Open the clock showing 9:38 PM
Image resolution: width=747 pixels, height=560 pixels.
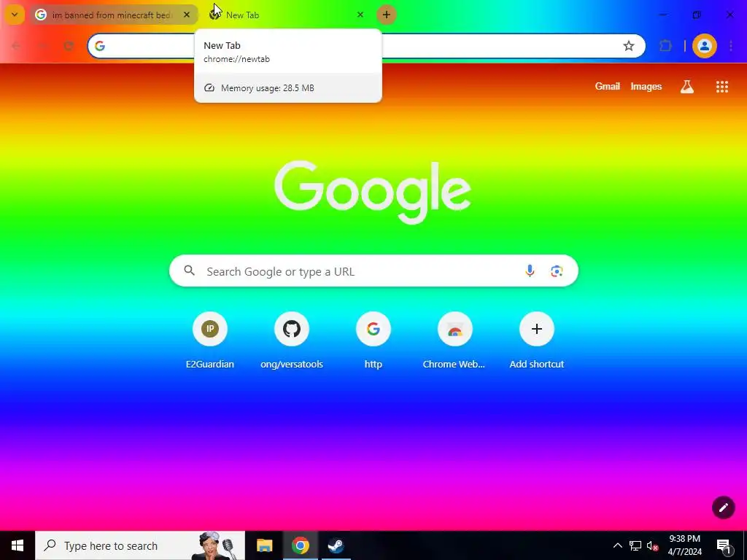coord(684,545)
